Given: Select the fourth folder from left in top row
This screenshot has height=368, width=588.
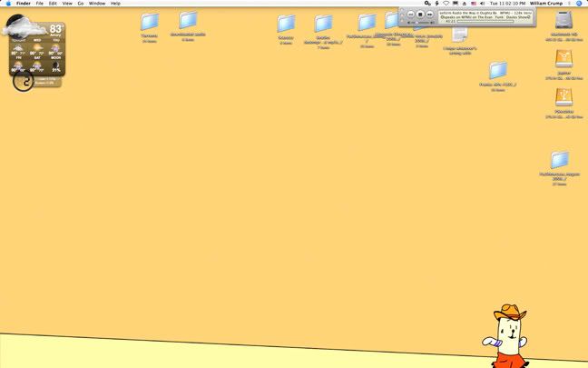Looking at the screenshot, I should tap(323, 24).
